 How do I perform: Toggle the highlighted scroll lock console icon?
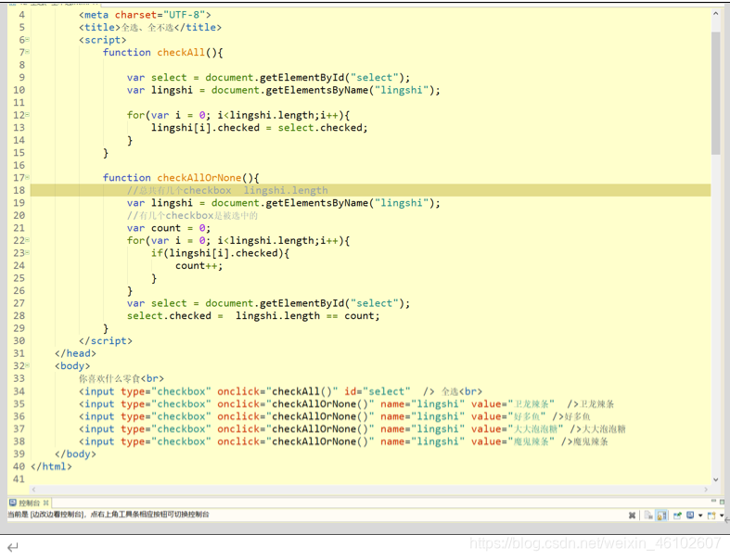tap(661, 515)
